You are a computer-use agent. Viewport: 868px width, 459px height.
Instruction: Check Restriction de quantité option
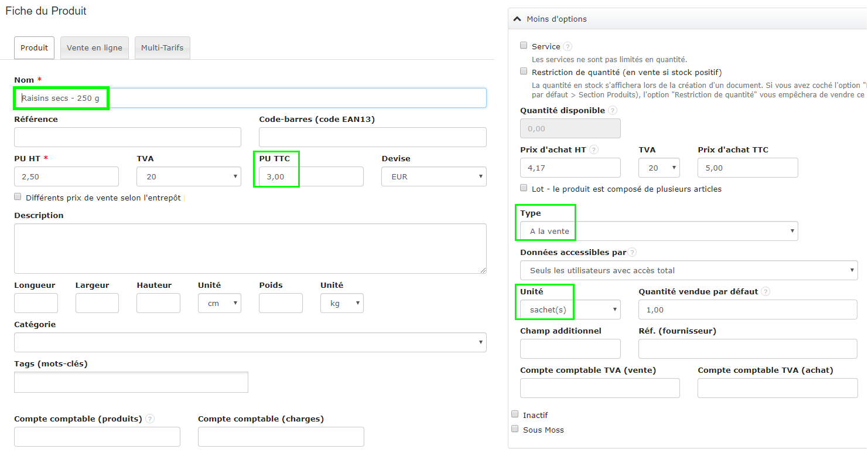pyautogui.click(x=523, y=71)
